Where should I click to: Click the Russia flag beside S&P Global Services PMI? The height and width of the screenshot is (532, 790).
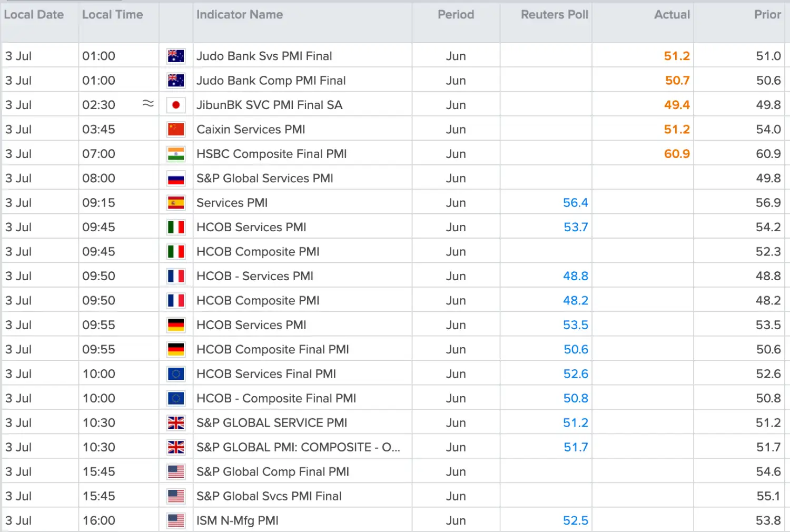click(x=176, y=179)
